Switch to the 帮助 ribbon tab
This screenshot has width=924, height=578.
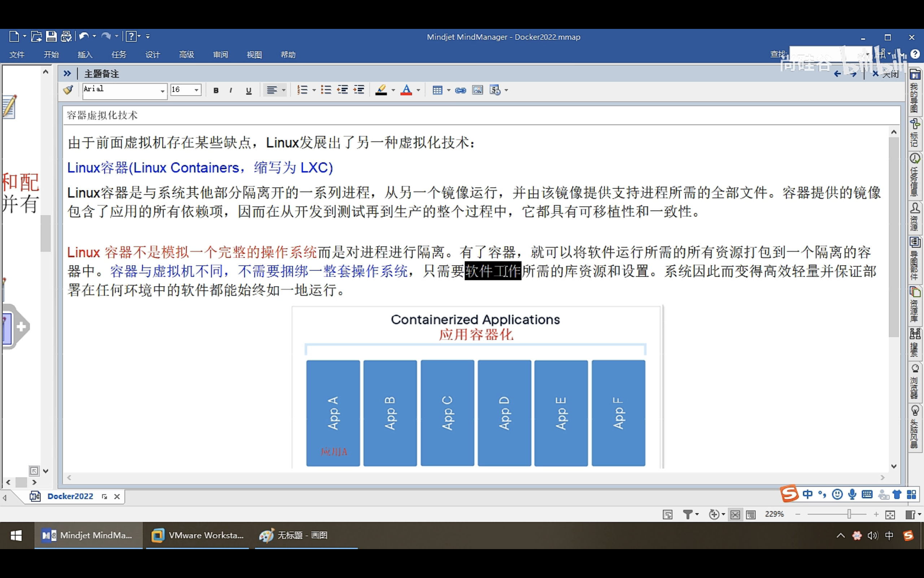pos(288,55)
